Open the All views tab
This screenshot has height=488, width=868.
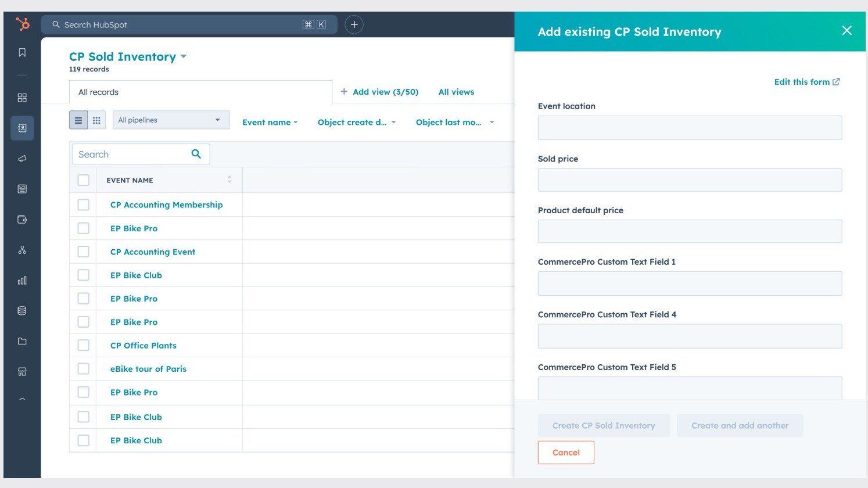coord(456,92)
